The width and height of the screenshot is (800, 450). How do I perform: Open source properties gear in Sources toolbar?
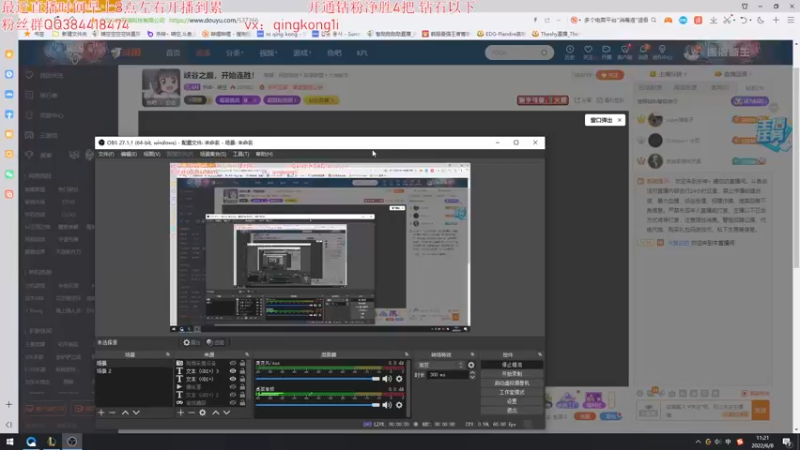click(x=203, y=412)
